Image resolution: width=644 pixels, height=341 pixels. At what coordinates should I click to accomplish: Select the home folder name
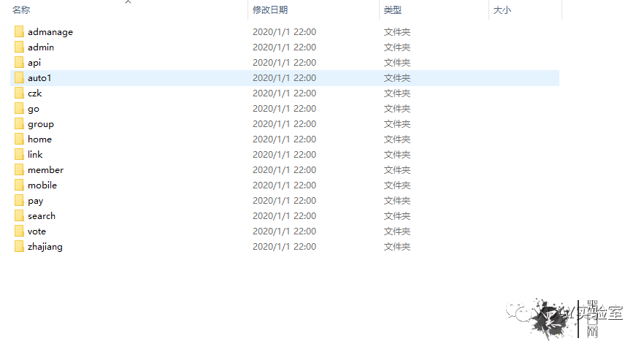click(x=40, y=139)
